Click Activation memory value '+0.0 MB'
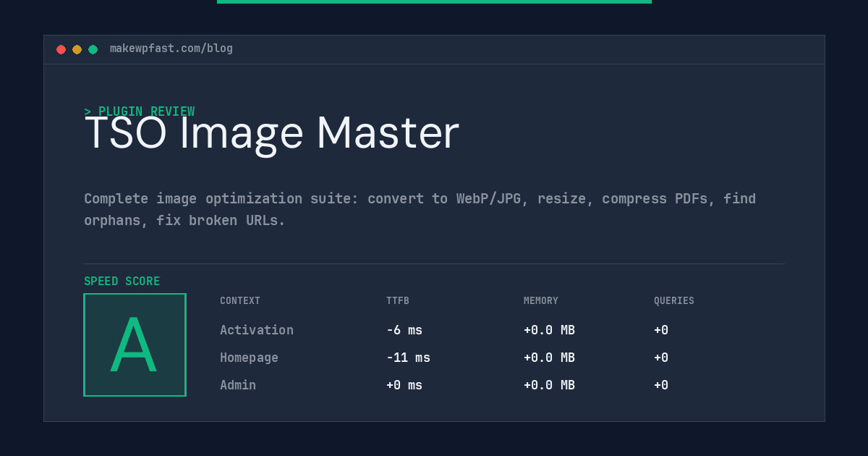The image size is (868, 456). click(x=549, y=330)
